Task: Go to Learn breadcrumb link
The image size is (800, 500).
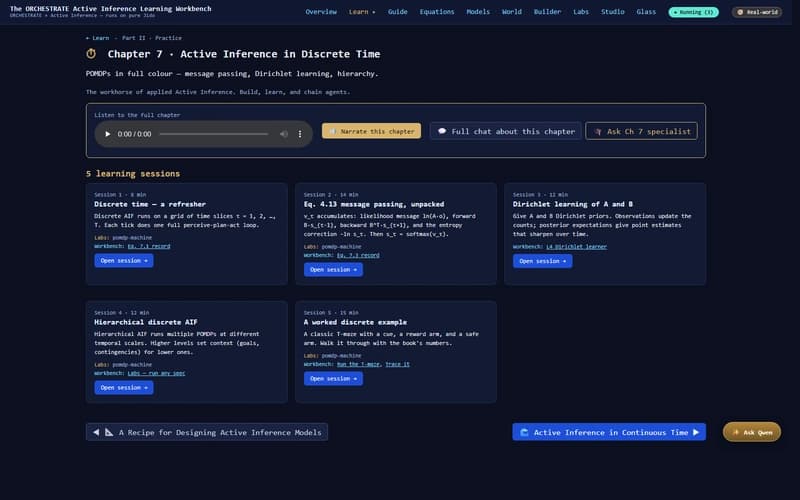Action: [98, 37]
